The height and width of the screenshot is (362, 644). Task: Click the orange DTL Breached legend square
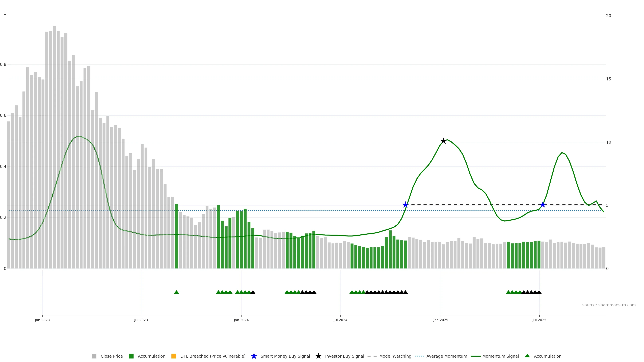click(174, 356)
